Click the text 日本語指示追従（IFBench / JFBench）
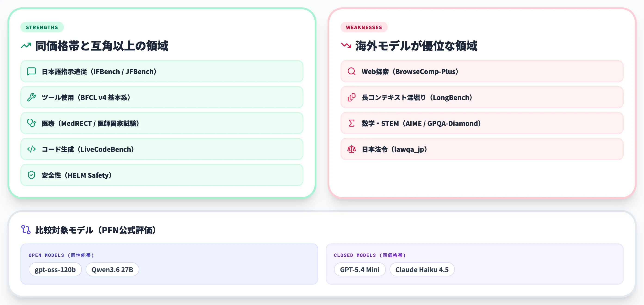The image size is (644, 305). click(x=99, y=72)
